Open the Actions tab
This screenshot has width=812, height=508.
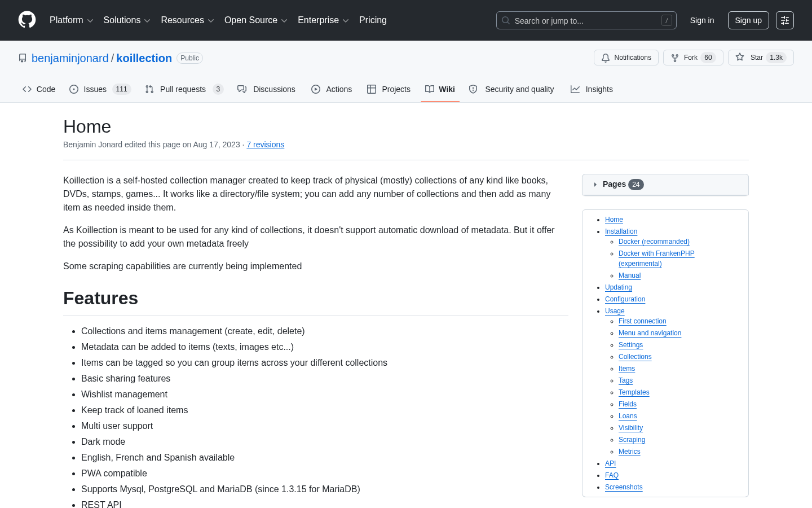coord(332,89)
